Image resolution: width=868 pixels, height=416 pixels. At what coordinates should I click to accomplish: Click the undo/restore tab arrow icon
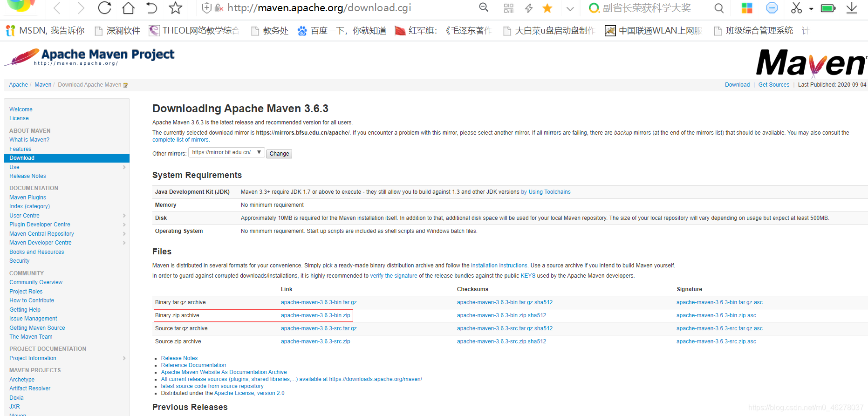pos(151,8)
